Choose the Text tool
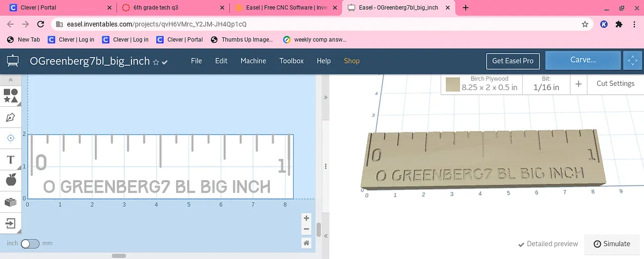Image resolution: width=644 pixels, height=259 pixels. pyautogui.click(x=11, y=160)
